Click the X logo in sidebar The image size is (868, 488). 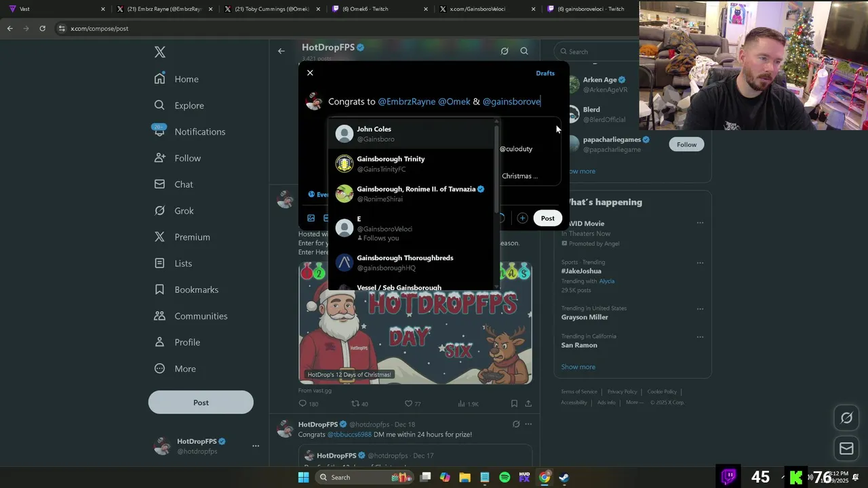point(160,52)
